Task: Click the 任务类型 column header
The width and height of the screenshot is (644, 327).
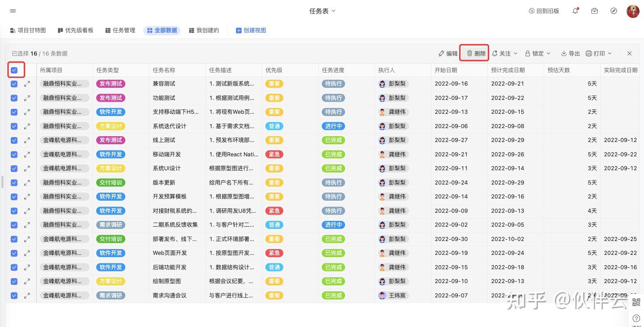Action: (x=121, y=70)
